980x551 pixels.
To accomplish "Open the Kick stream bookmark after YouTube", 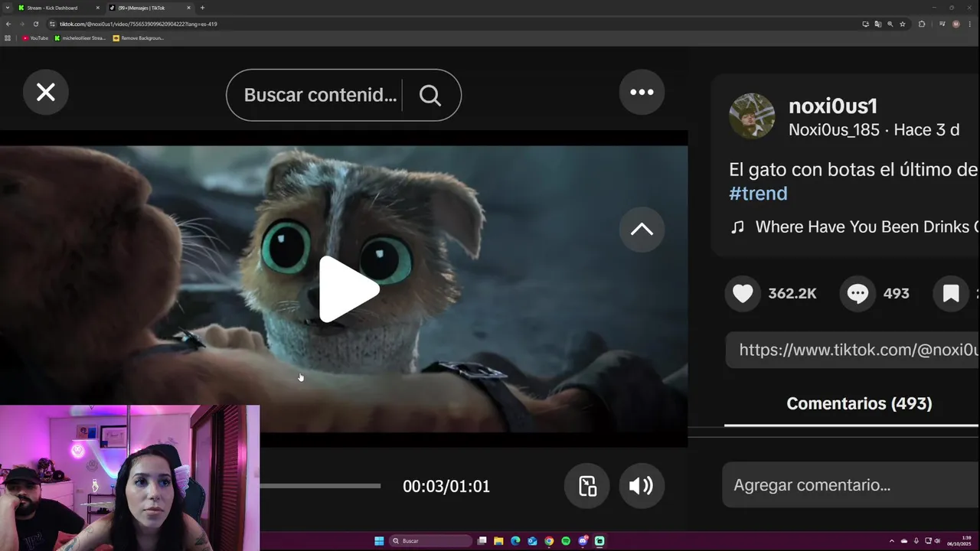I will (x=80, y=37).
